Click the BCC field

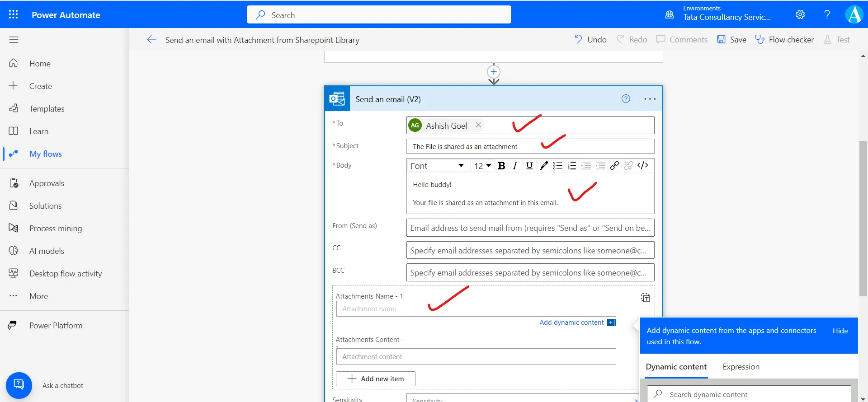click(530, 272)
